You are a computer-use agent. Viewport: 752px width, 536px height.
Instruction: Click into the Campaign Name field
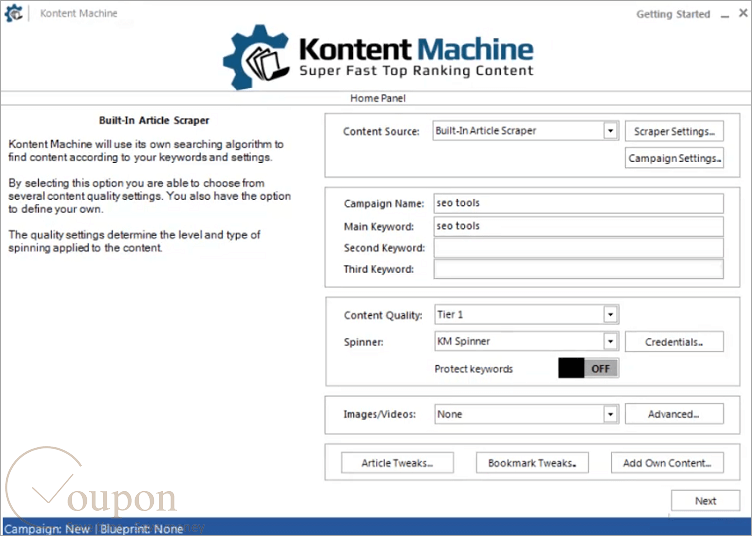[x=578, y=203]
